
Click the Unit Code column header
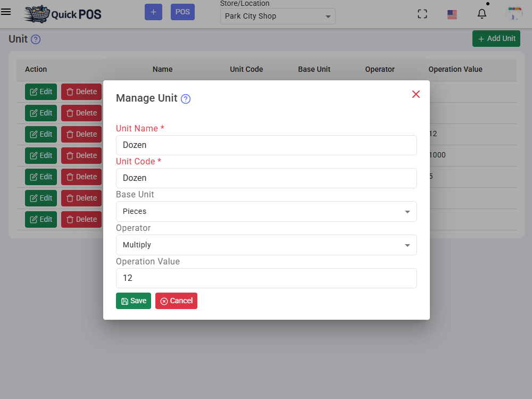pyautogui.click(x=246, y=69)
